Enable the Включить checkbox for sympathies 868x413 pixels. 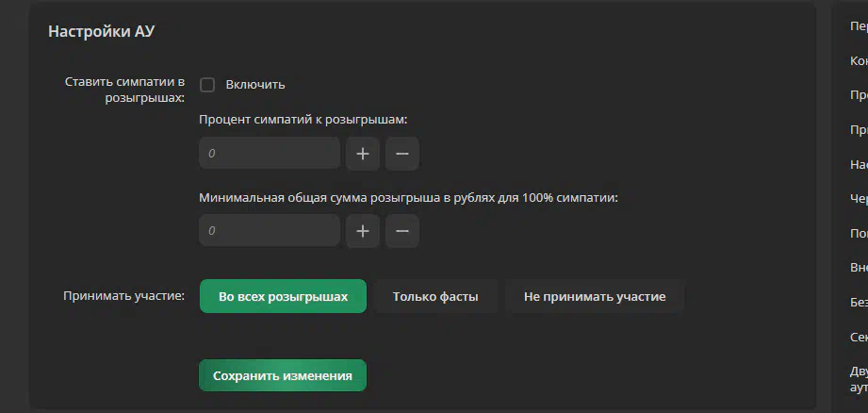pyautogui.click(x=207, y=85)
